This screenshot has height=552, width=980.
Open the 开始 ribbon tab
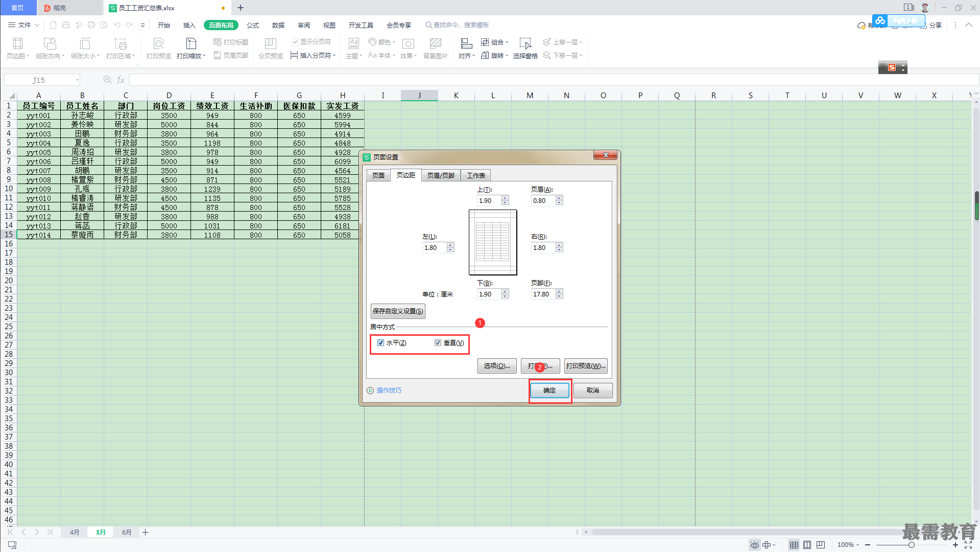point(163,25)
